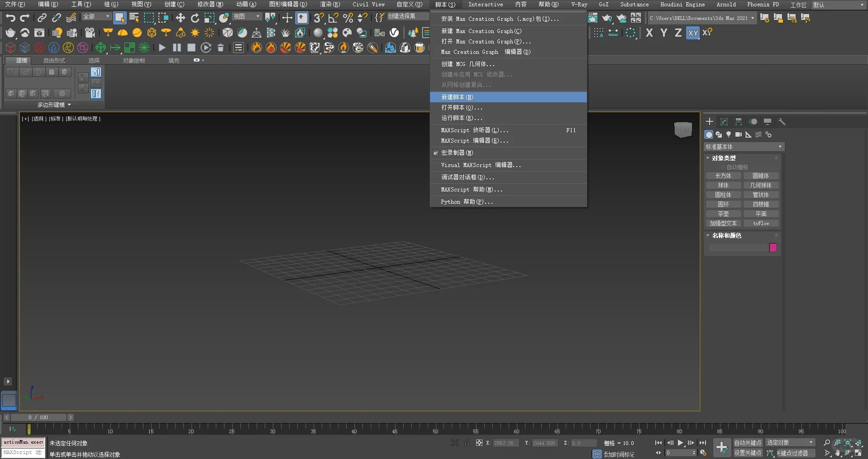Image resolution: width=868 pixels, height=459 pixels.
Task: Activate the Select and Uniform Scale tool
Action: (x=210, y=17)
